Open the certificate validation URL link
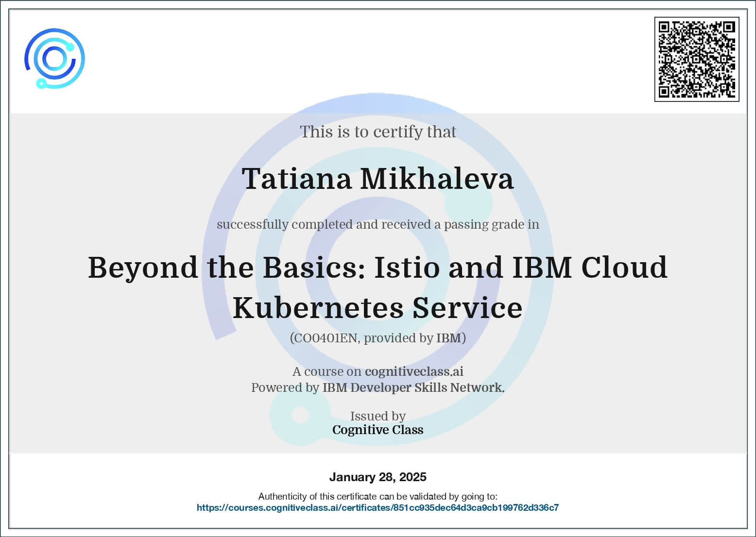Image resolution: width=756 pixels, height=537 pixels. (x=378, y=508)
